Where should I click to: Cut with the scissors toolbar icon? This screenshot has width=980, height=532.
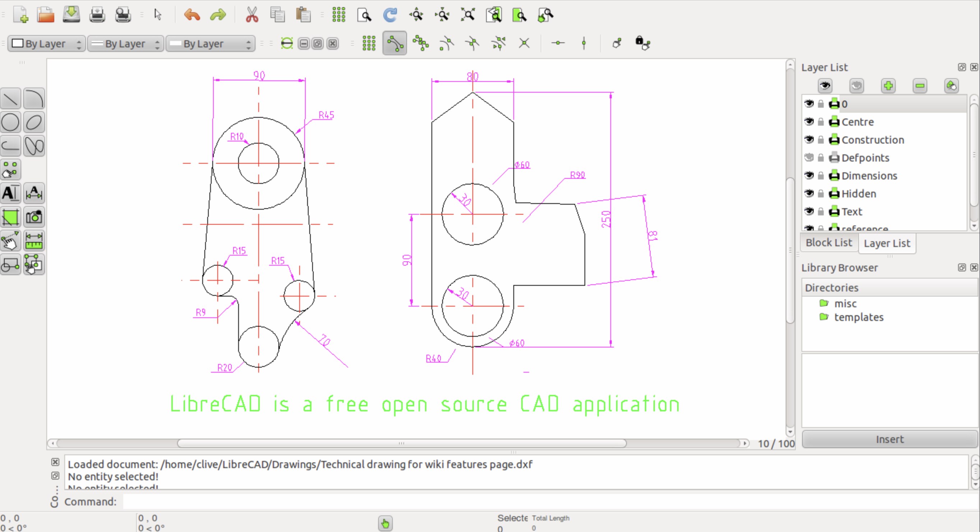(x=251, y=15)
